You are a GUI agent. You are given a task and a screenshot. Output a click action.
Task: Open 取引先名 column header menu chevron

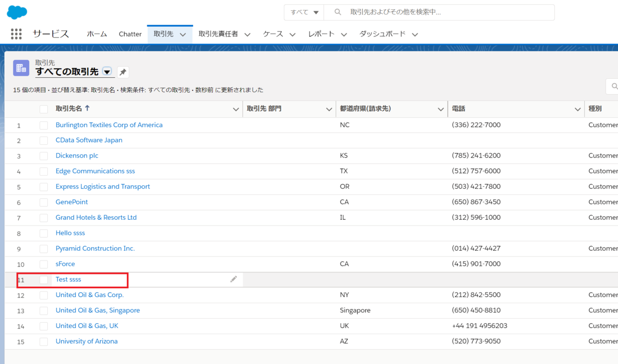tap(236, 109)
